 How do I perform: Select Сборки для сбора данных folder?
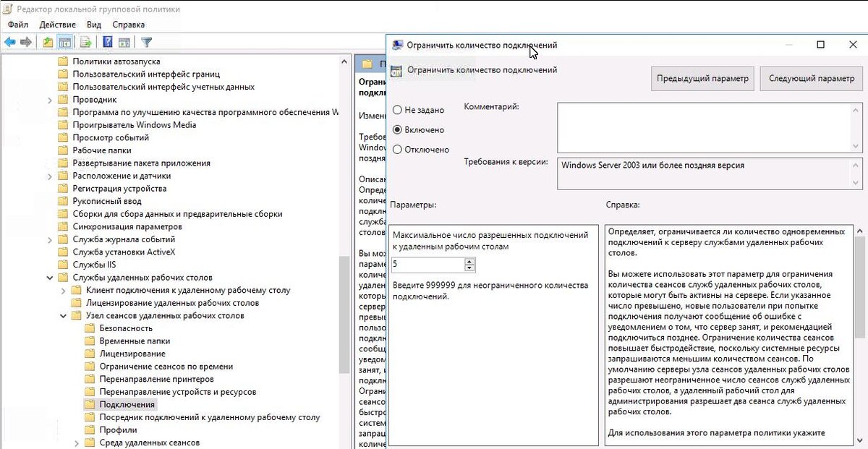coord(177,214)
